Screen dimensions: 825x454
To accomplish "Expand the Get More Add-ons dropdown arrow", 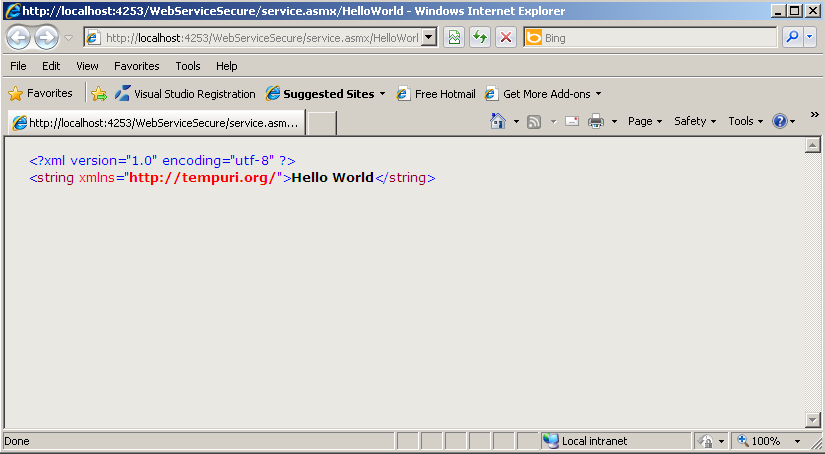I will click(598, 94).
